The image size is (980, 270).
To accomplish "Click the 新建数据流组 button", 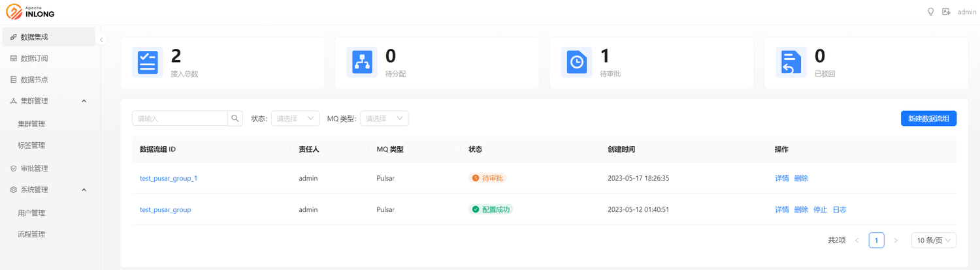I will point(928,119).
